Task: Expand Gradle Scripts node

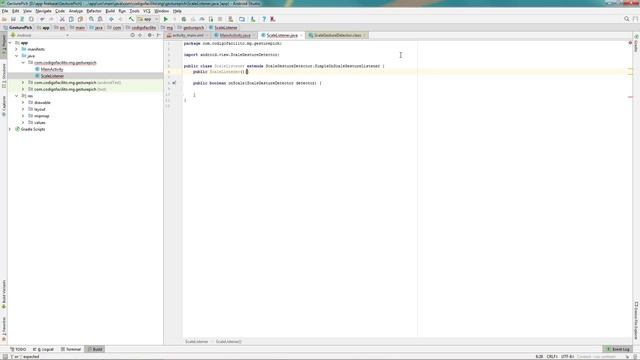Action: 10,129
